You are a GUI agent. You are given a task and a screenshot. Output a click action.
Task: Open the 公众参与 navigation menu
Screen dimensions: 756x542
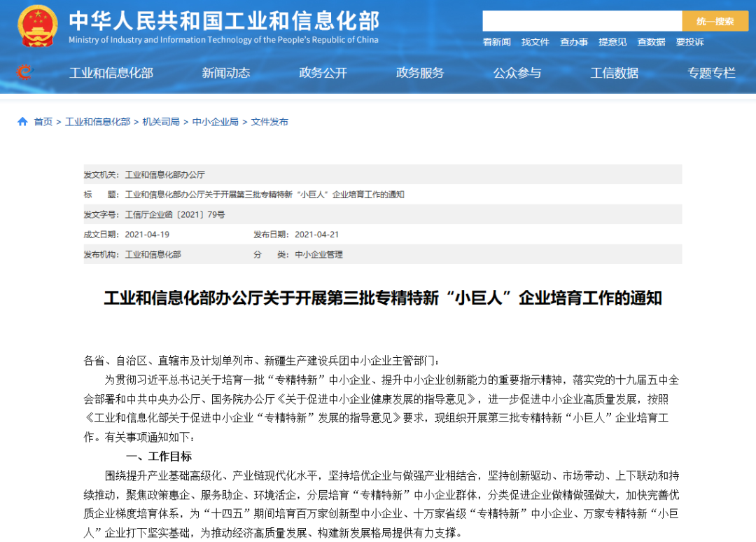517,73
